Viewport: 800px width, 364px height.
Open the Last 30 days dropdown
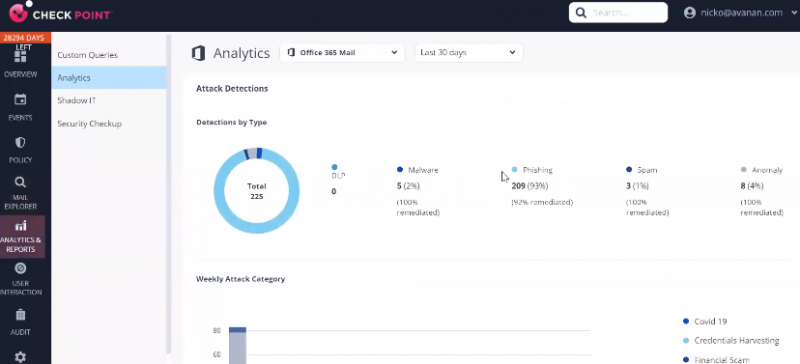(x=468, y=53)
